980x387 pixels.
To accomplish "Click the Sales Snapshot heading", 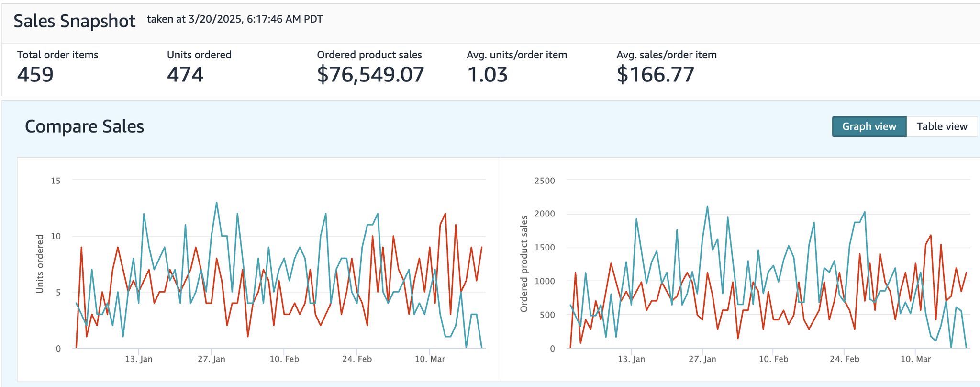I will pos(74,21).
